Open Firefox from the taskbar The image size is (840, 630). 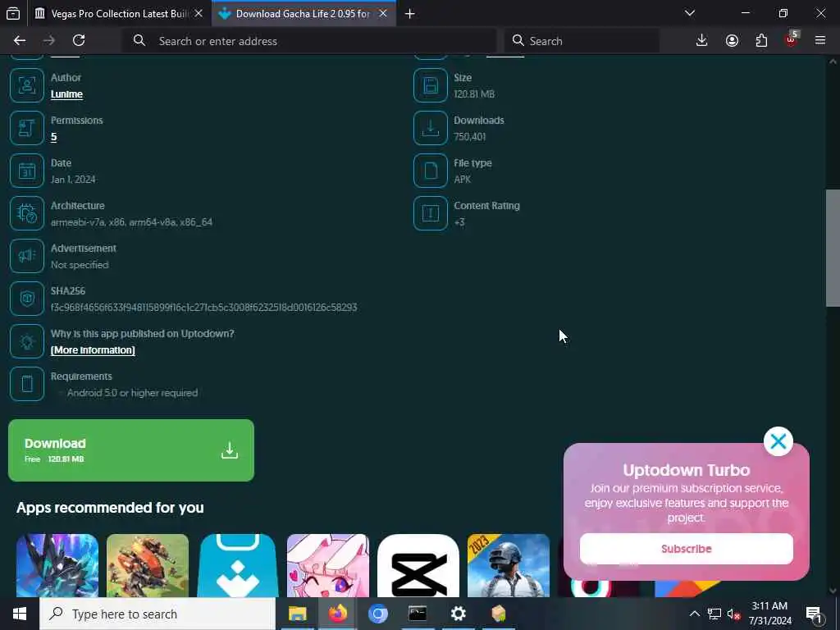click(x=337, y=614)
